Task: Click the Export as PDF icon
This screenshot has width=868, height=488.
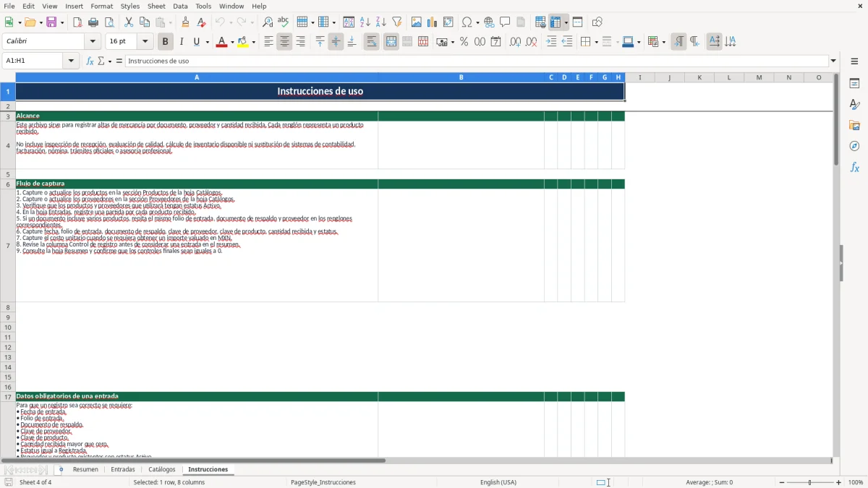Action: pyautogui.click(x=77, y=22)
